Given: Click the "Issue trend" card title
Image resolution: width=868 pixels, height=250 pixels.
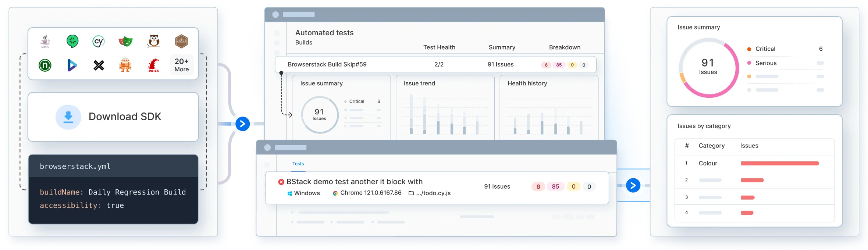Looking at the screenshot, I should coord(419,83).
